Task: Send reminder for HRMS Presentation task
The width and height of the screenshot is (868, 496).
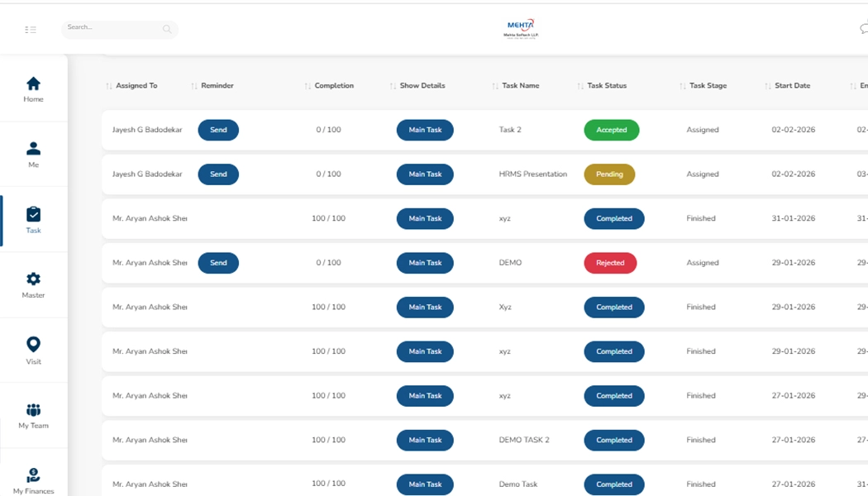Action: click(x=218, y=174)
